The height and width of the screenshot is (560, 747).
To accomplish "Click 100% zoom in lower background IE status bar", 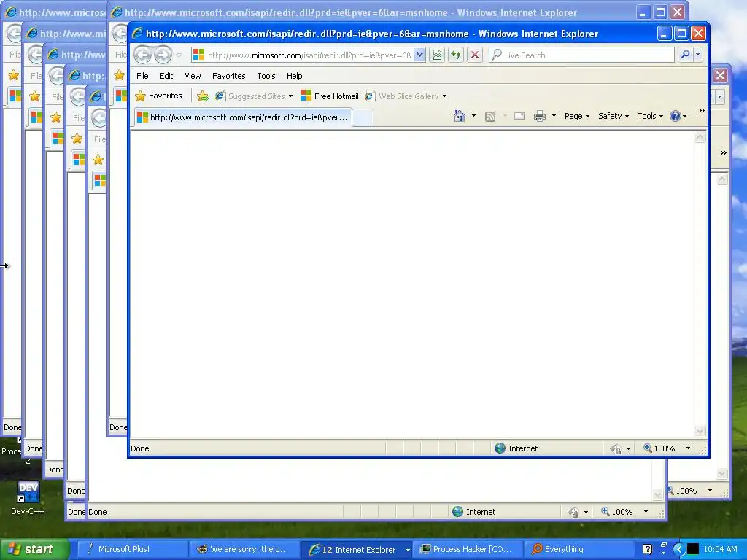I will 617,512.
